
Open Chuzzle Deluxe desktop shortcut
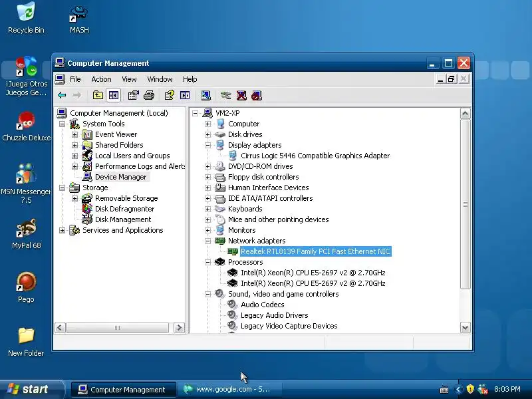pyautogui.click(x=26, y=126)
